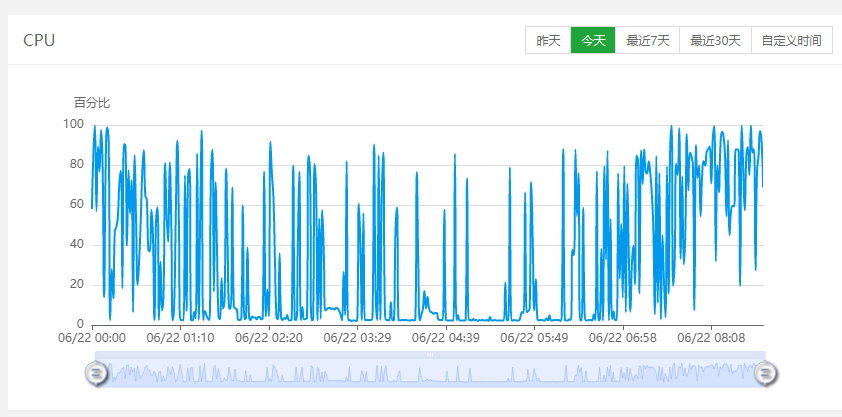
Task: Switch to 最近7天 range
Action: pos(647,40)
